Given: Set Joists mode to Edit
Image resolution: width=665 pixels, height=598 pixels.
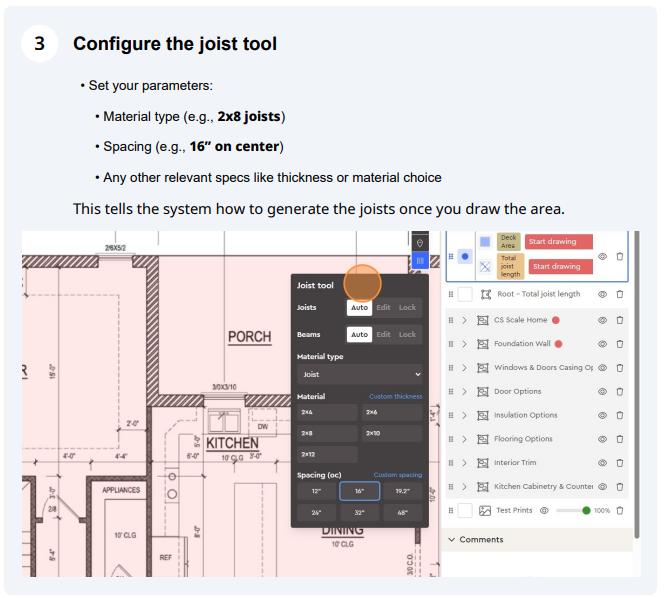Looking at the screenshot, I should [383, 307].
